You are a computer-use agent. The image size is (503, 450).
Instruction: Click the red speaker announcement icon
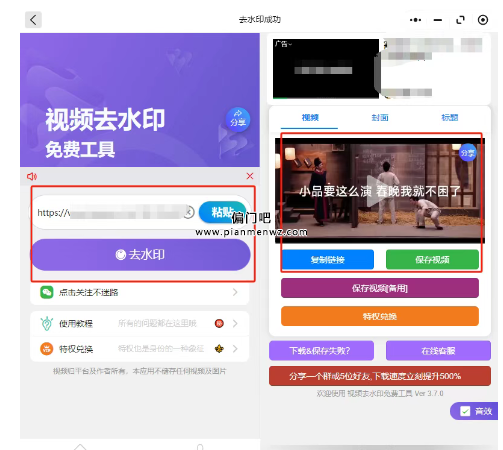32,176
